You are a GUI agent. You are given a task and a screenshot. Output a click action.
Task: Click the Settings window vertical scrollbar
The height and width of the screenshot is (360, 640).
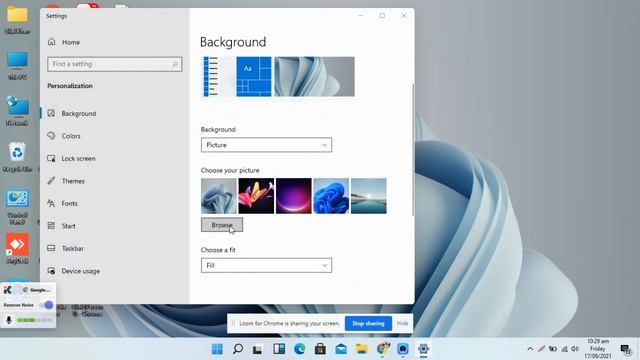pos(413,149)
